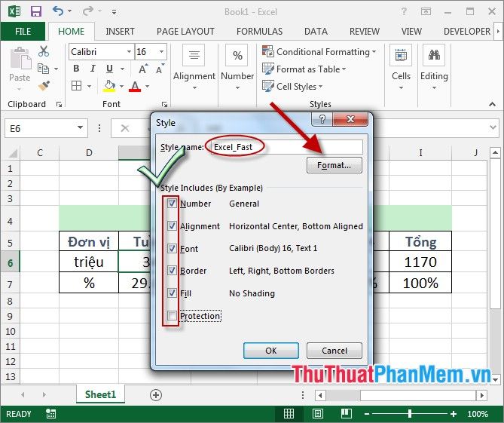Open the Cells group icon
The width and height of the screenshot is (504, 423).
[x=401, y=55]
